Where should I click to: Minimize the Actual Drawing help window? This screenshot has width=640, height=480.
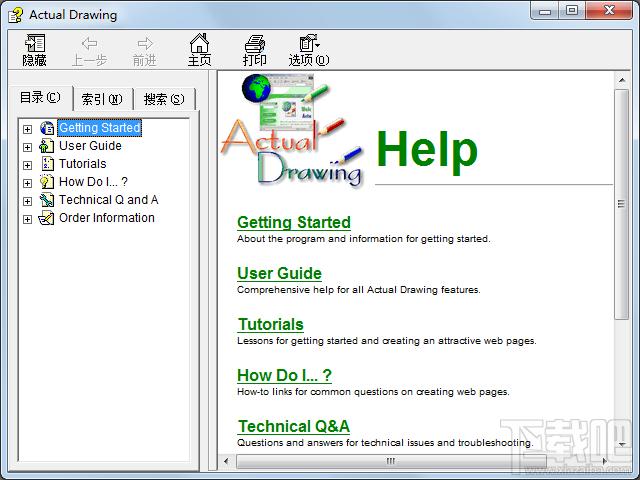point(545,11)
